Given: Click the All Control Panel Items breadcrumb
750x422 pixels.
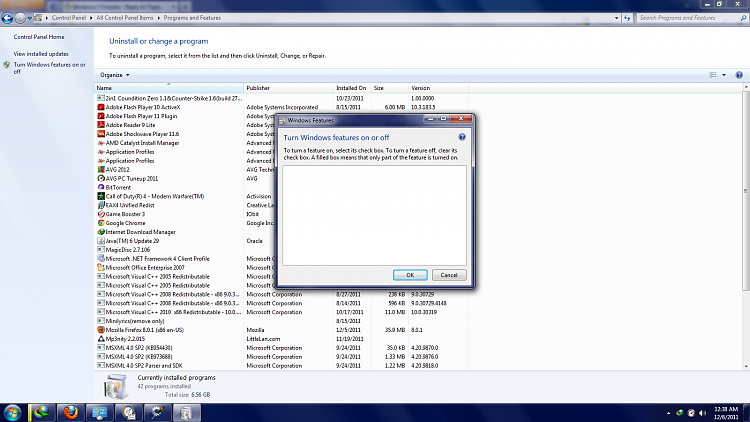Looking at the screenshot, I should [x=124, y=18].
